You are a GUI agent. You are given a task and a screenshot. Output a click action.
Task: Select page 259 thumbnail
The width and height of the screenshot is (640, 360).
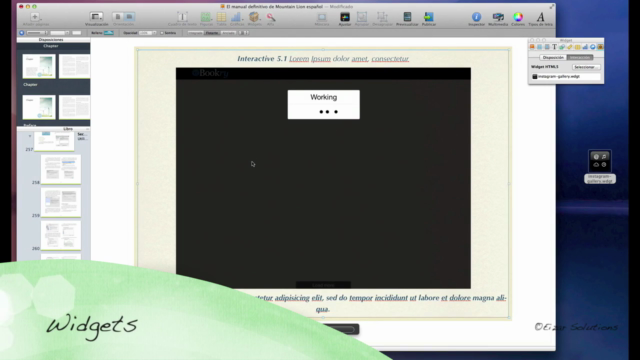click(61, 202)
